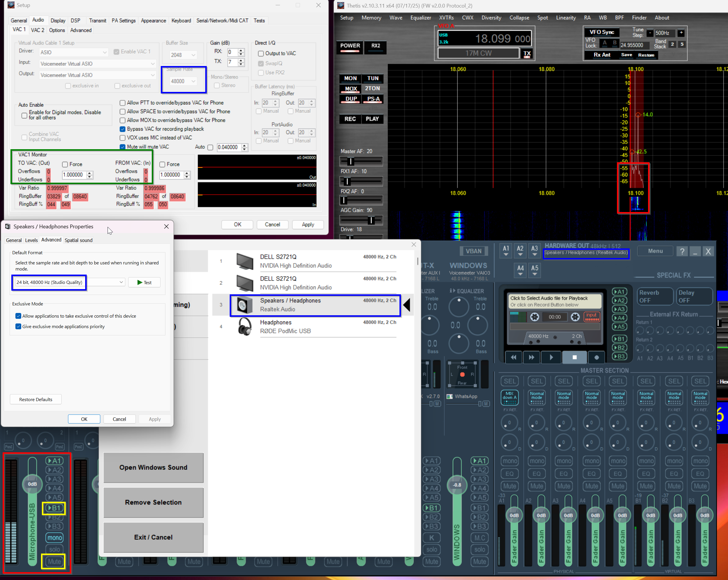Adjust the Master AF slider in Thetis
The image size is (728, 580).
pyautogui.click(x=361, y=161)
